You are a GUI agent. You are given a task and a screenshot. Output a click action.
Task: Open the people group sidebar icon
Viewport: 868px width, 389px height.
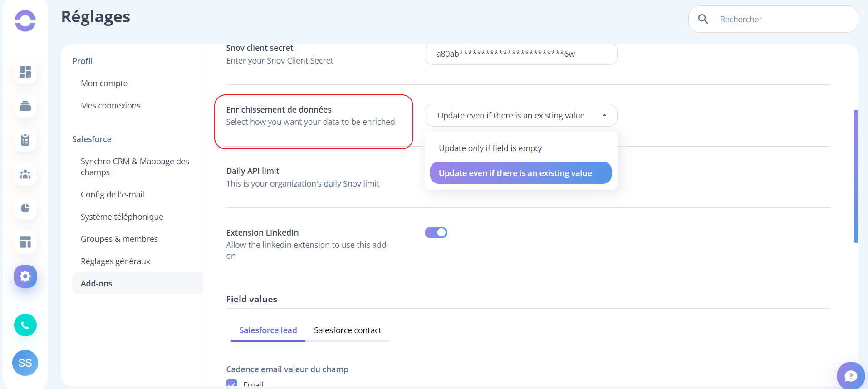coord(25,174)
